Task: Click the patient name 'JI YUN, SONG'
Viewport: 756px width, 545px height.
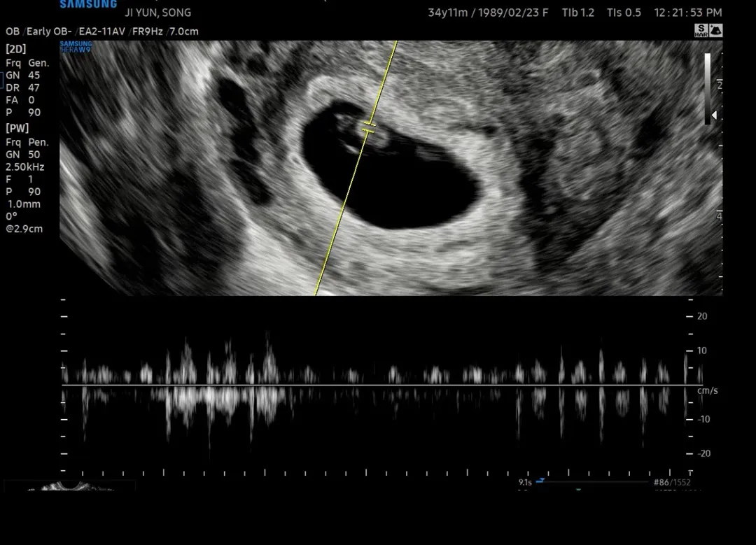Action: 157,13
